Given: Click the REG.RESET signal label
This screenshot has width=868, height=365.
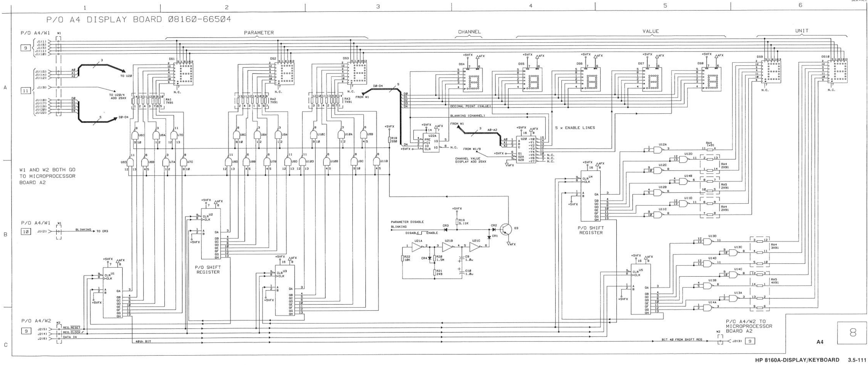Looking at the screenshot, I should pyautogui.click(x=72, y=328).
